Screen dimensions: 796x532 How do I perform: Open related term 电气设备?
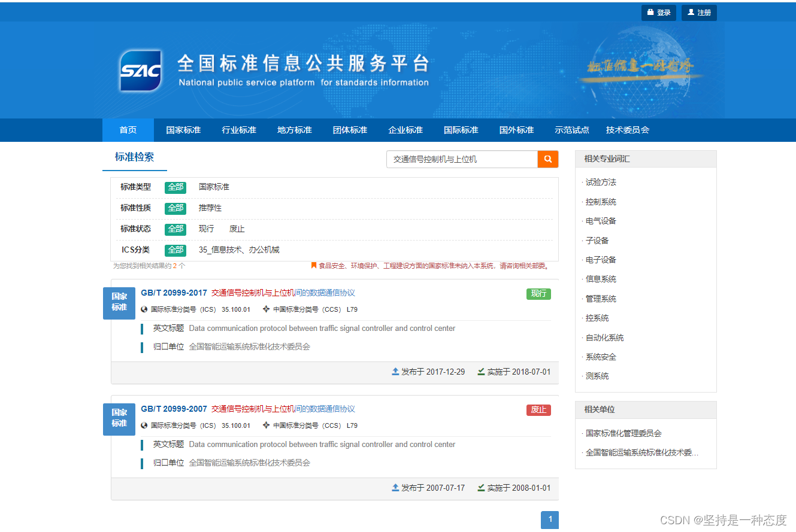[x=601, y=221]
